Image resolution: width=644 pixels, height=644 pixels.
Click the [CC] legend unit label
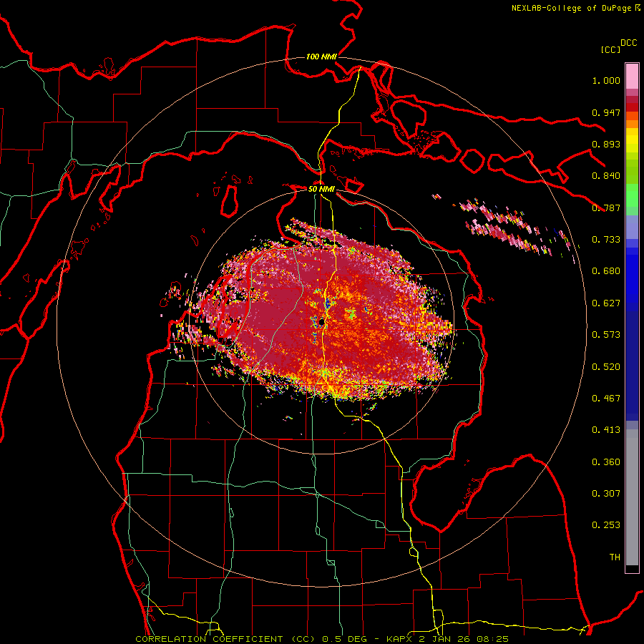[610, 49]
